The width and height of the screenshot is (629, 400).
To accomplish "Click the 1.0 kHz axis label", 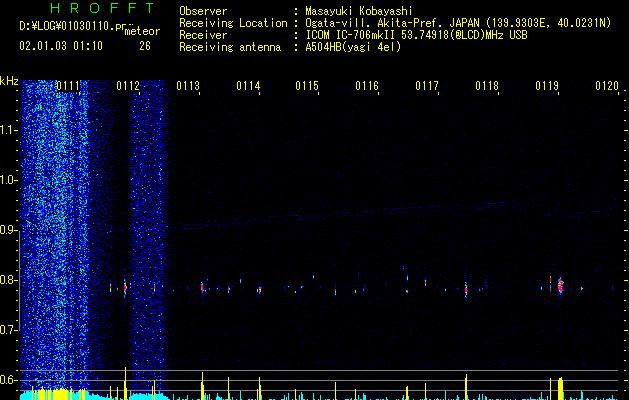I will click(8, 180).
